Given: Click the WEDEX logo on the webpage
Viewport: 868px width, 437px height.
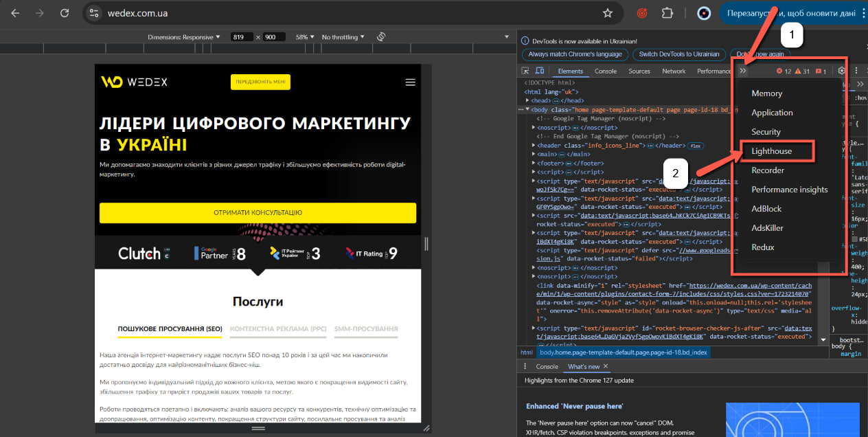Looking at the screenshot, I should [x=134, y=82].
